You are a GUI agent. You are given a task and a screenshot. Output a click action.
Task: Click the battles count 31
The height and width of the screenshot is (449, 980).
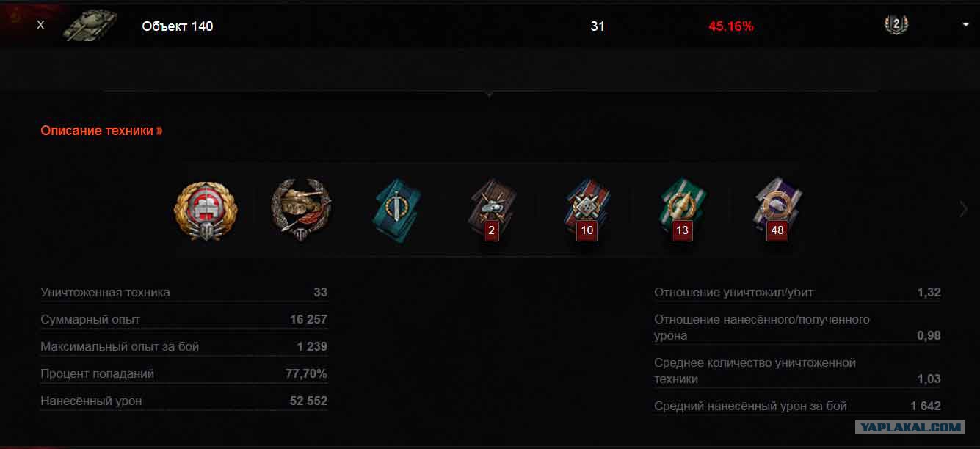pos(598,26)
